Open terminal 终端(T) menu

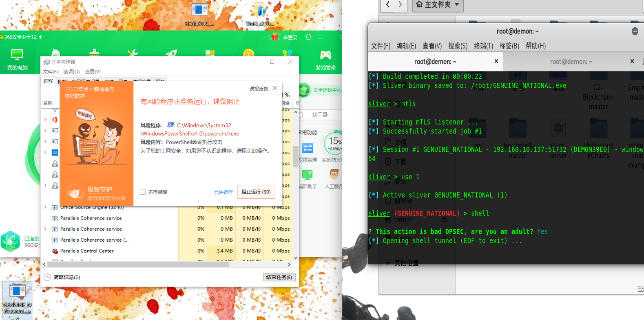[x=483, y=46]
